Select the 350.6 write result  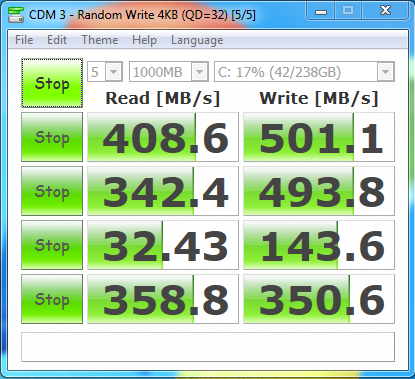[x=319, y=299]
